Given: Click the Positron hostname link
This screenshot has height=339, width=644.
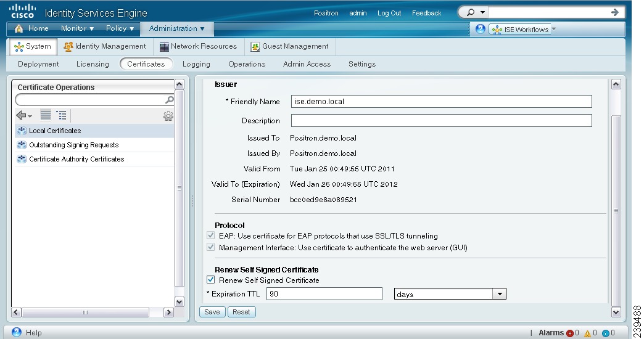Looking at the screenshot, I should pos(326,13).
